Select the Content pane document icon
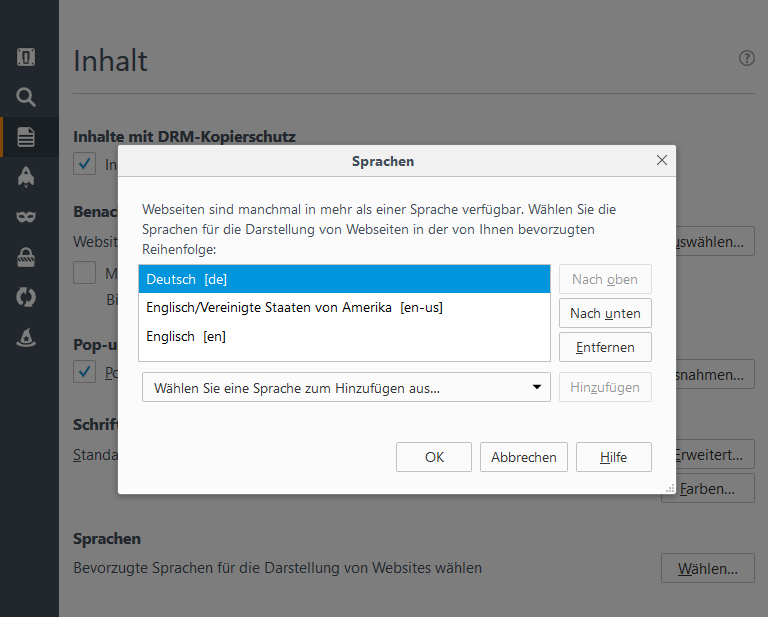This screenshot has height=617, width=768. point(26,137)
